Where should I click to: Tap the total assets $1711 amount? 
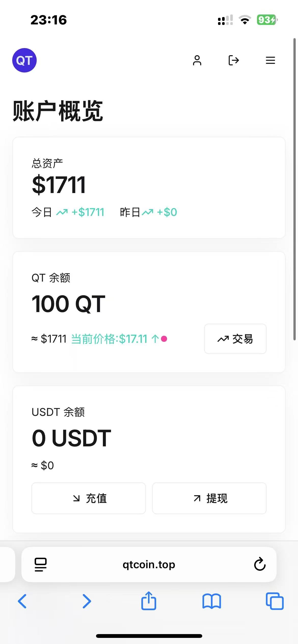[x=59, y=185]
